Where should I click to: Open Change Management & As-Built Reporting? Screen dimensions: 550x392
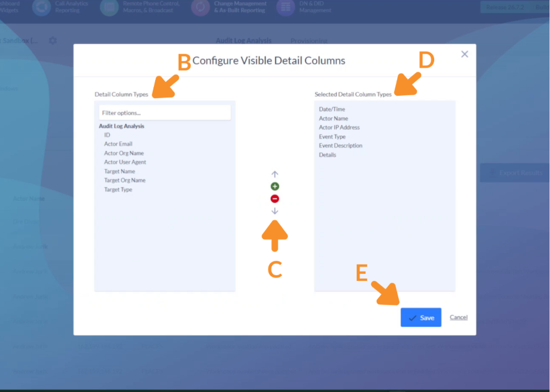229,7
